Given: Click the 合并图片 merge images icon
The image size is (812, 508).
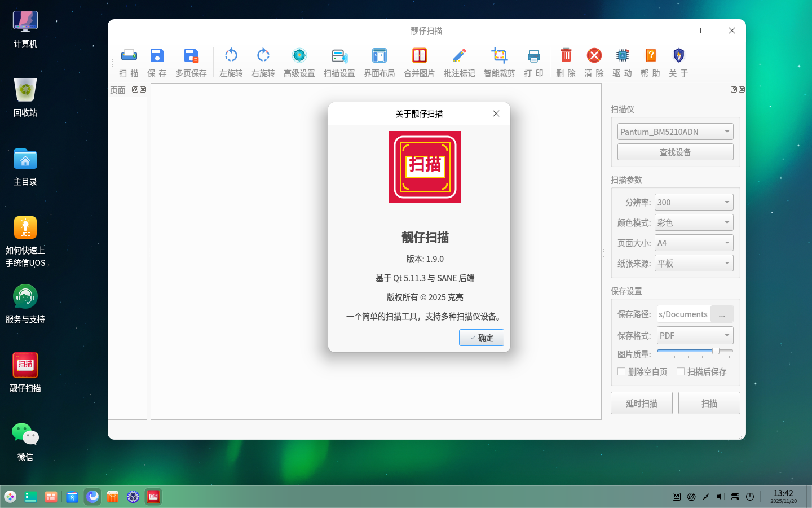Looking at the screenshot, I should tap(420, 55).
